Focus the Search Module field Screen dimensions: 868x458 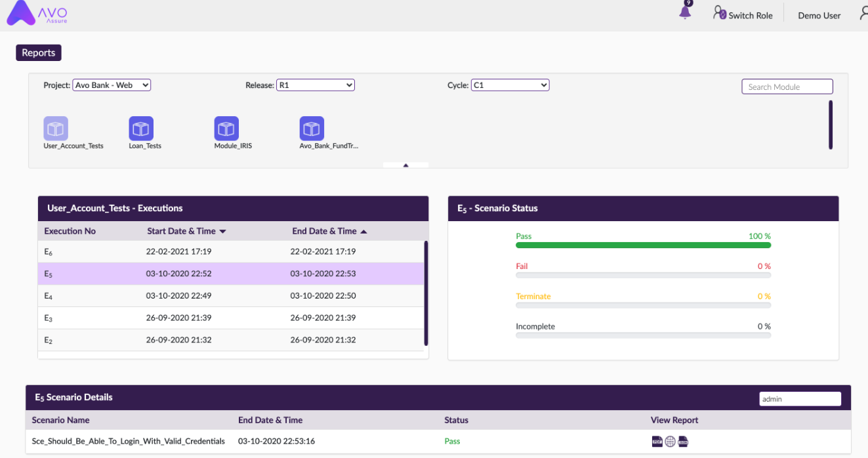point(787,87)
